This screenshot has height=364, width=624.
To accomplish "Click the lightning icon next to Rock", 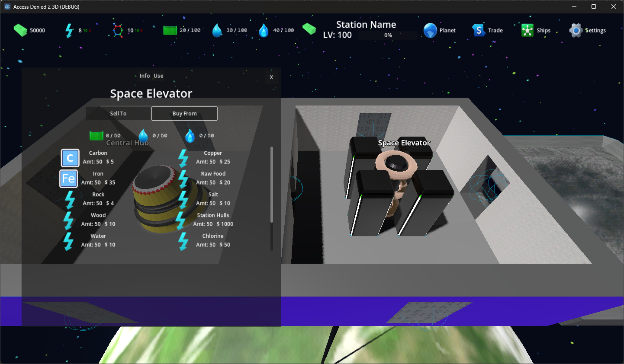I will pyautogui.click(x=70, y=200).
